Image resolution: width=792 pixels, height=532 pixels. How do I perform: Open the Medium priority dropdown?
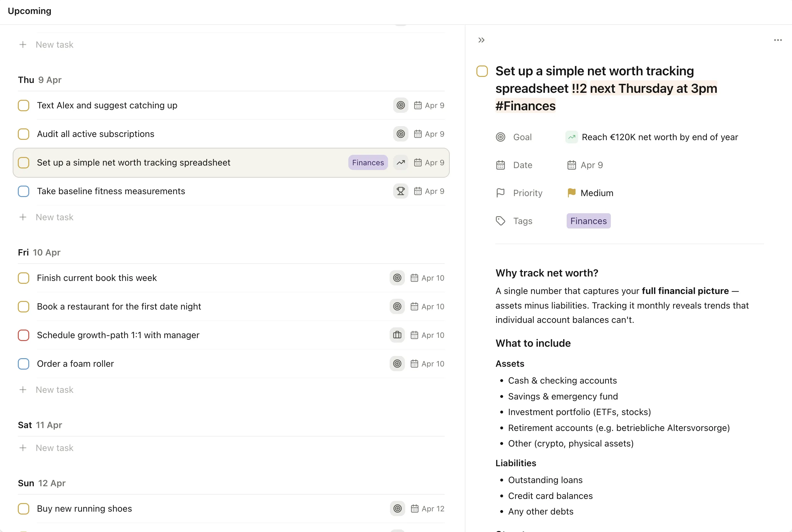(597, 193)
